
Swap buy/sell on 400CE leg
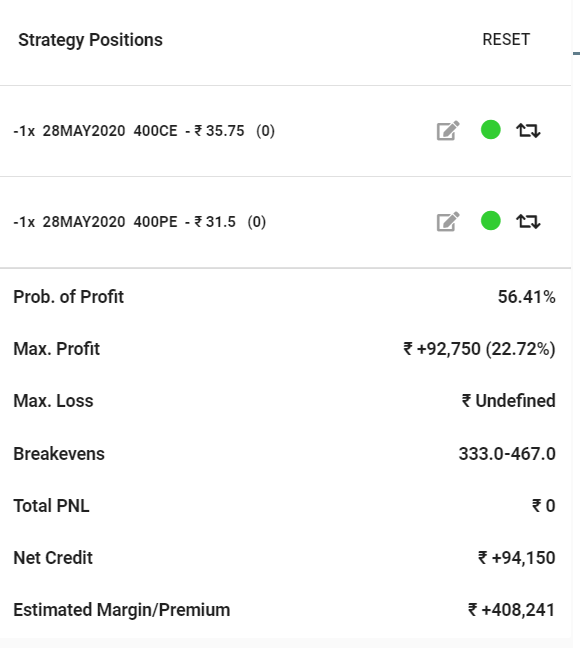[528, 131]
